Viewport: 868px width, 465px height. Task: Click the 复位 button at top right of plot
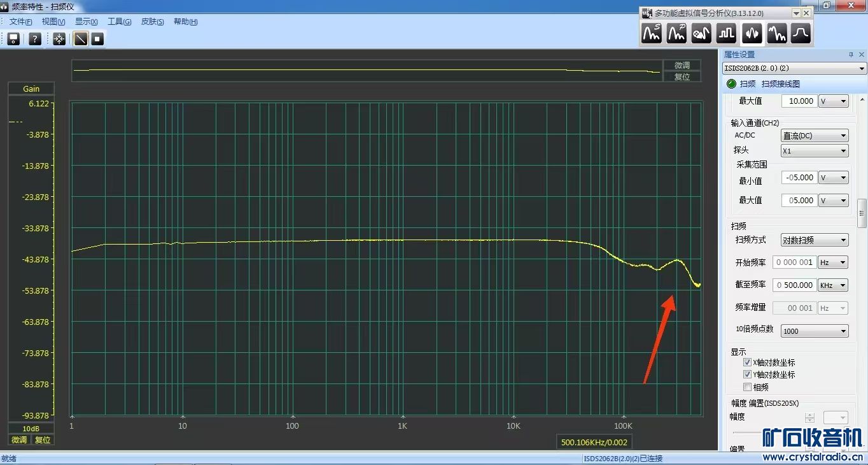tap(682, 76)
